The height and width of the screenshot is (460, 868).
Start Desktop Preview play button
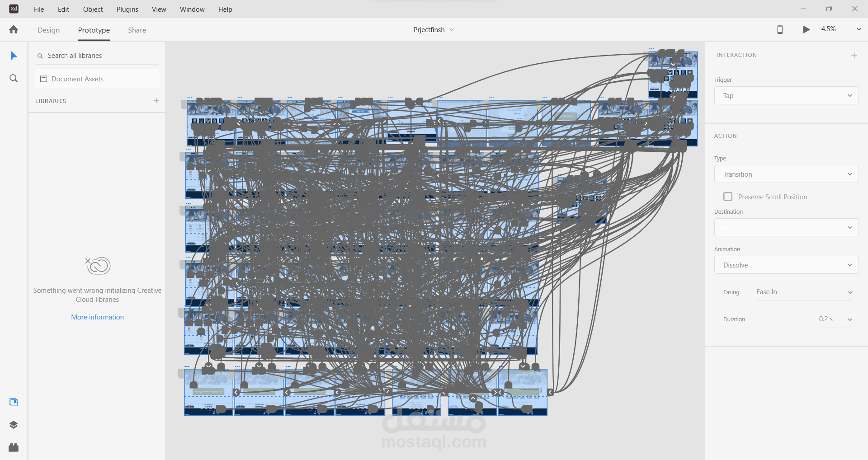pos(806,30)
